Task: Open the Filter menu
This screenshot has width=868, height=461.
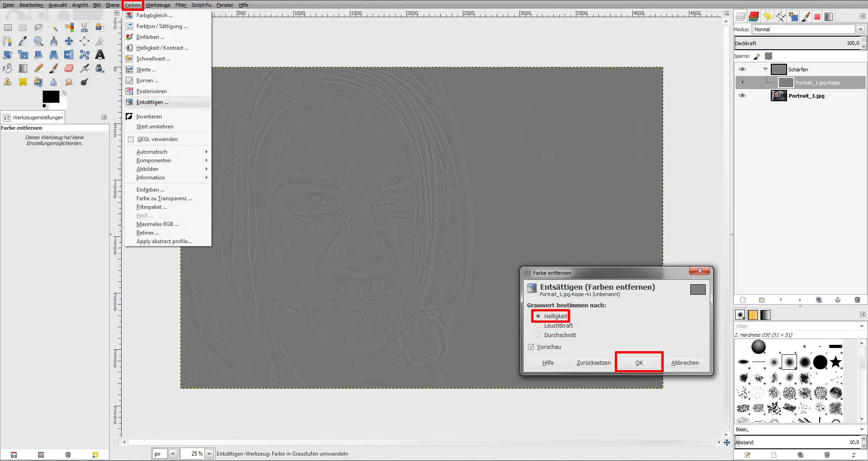Action: click(181, 5)
